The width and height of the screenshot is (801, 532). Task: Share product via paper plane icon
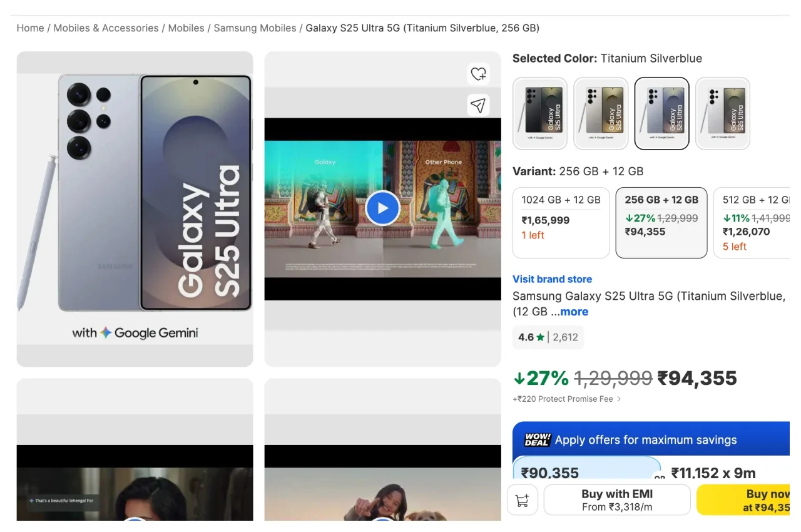(x=478, y=105)
